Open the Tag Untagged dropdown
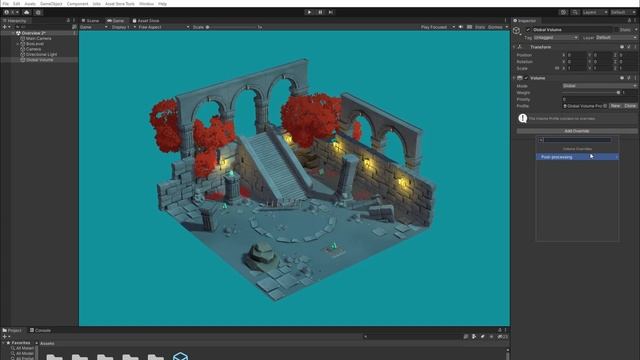This screenshot has height=360, width=640. (556, 38)
